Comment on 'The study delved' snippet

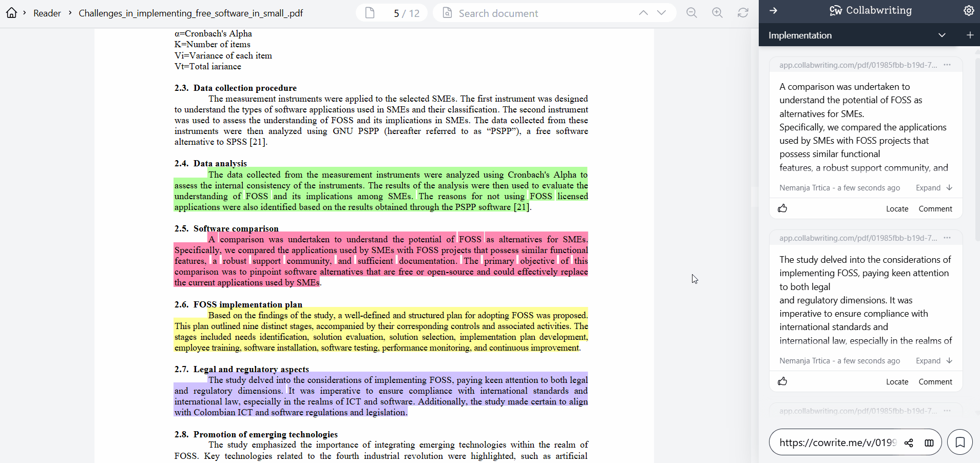[935, 382]
